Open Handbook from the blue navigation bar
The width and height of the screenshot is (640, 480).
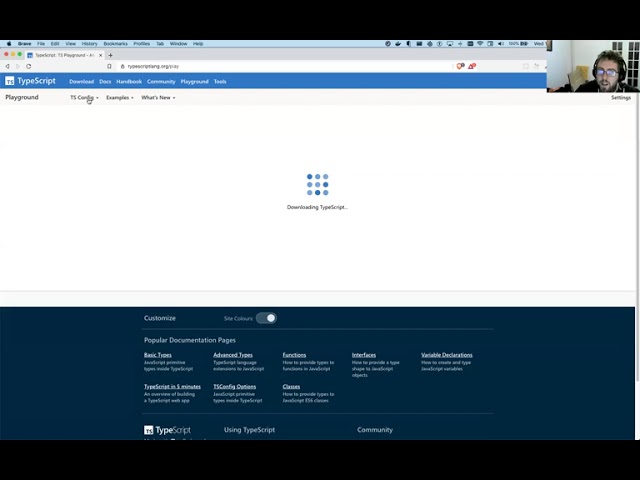(129, 82)
